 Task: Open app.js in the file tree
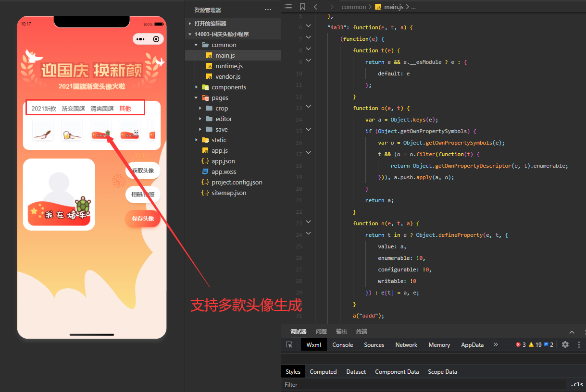[x=233, y=150]
